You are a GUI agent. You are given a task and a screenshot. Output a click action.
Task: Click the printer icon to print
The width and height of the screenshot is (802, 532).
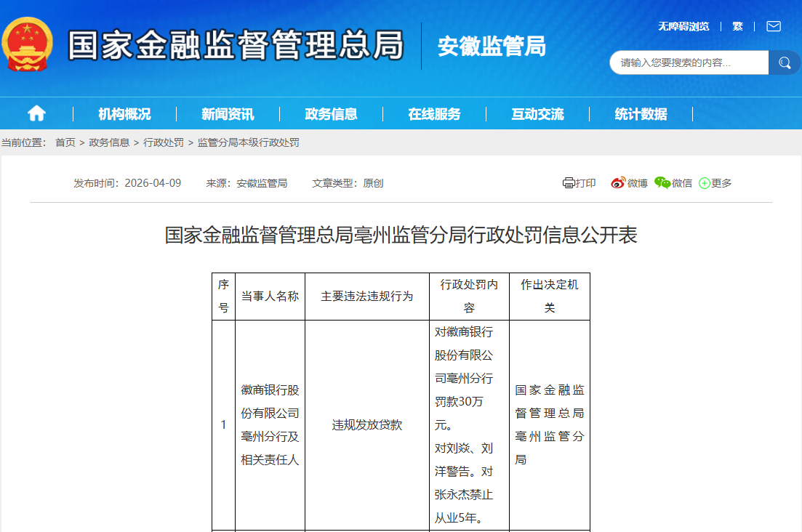tap(569, 183)
